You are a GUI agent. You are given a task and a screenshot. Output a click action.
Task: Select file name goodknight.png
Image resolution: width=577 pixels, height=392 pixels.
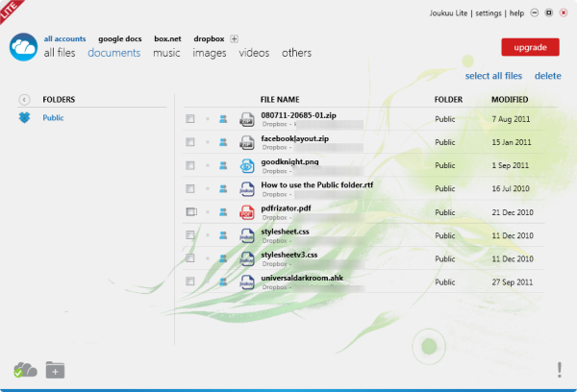[289, 161]
